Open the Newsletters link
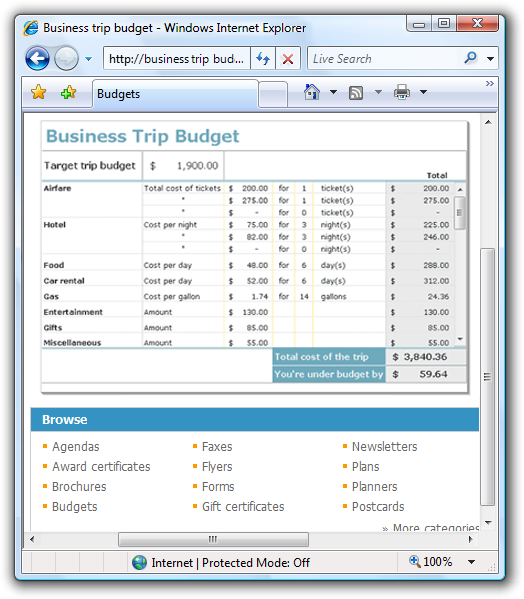This screenshot has height=599, width=524. tap(385, 447)
